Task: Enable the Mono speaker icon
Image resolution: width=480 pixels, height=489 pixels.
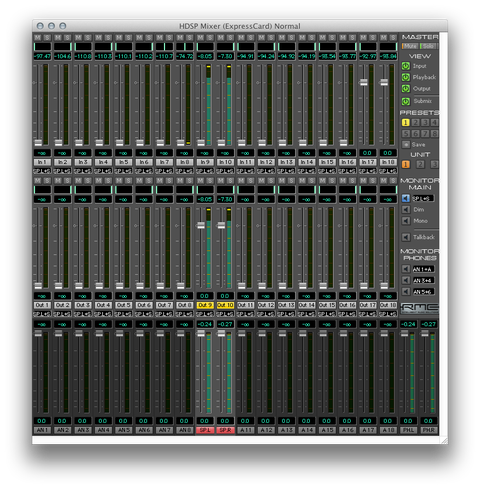Action: (406, 221)
